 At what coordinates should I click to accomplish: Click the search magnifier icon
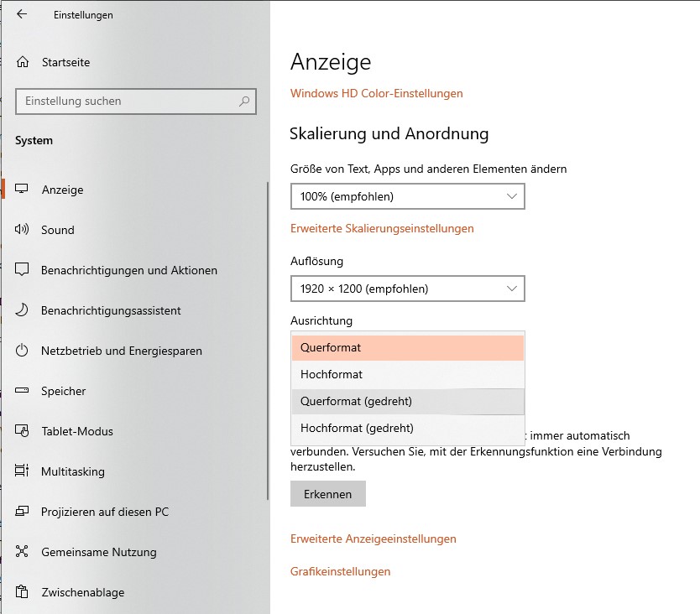coord(243,101)
